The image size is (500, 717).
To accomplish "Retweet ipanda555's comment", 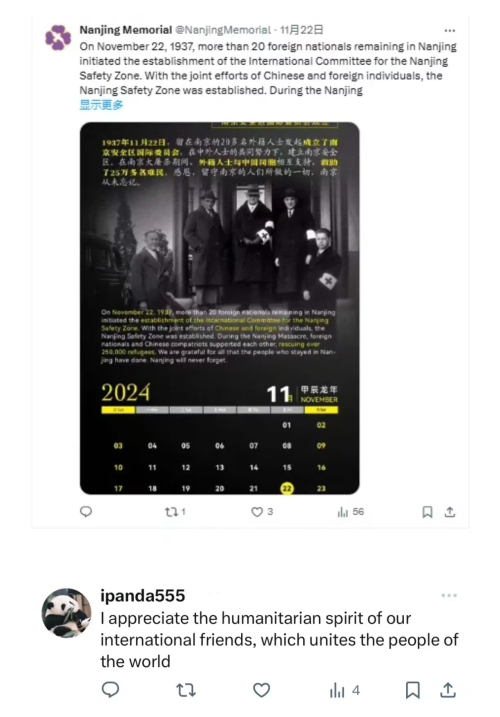I will click(186, 690).
